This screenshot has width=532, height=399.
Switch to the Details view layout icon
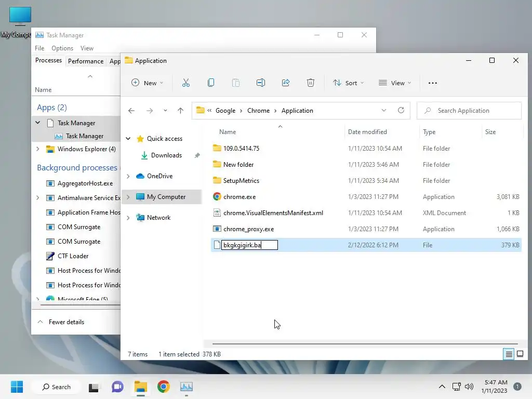pos(509,354)
